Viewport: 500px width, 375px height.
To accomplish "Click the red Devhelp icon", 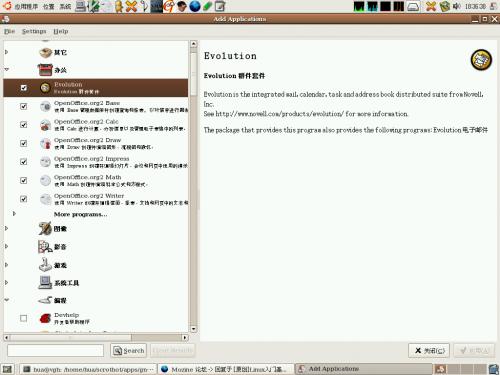I will (45, 318).
